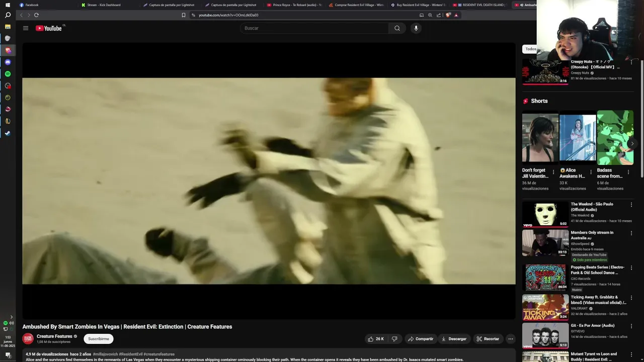
Task: Expand hidden tray icons chevron in taskbar
Action: click(x=11, y=317)
